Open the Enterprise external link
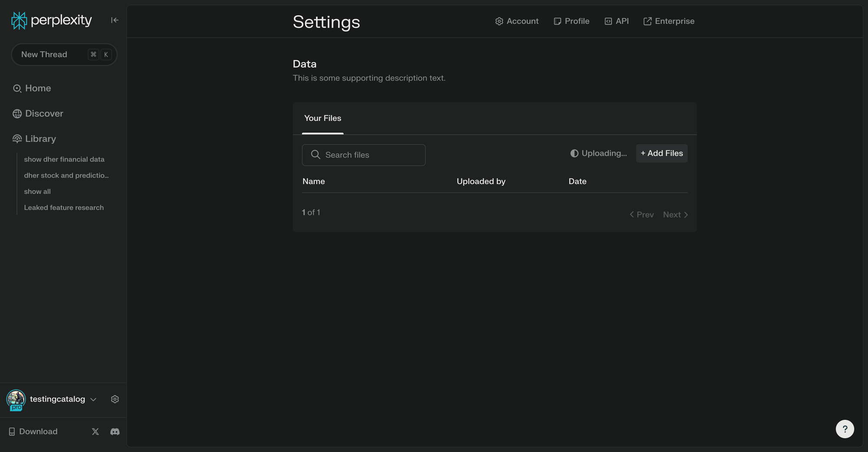868x452 pixels. pyautogui.click(x=668, y=21)
